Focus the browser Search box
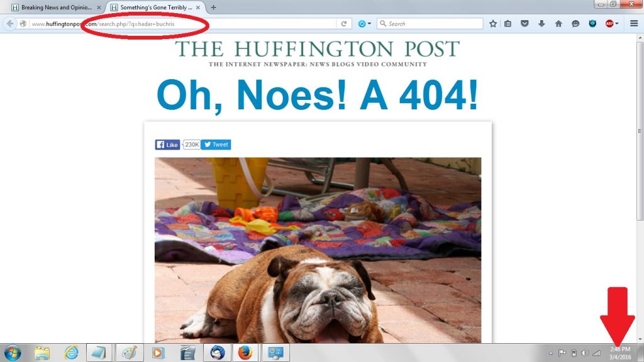This screenshot has width=644, height=362. coord(430,24)
